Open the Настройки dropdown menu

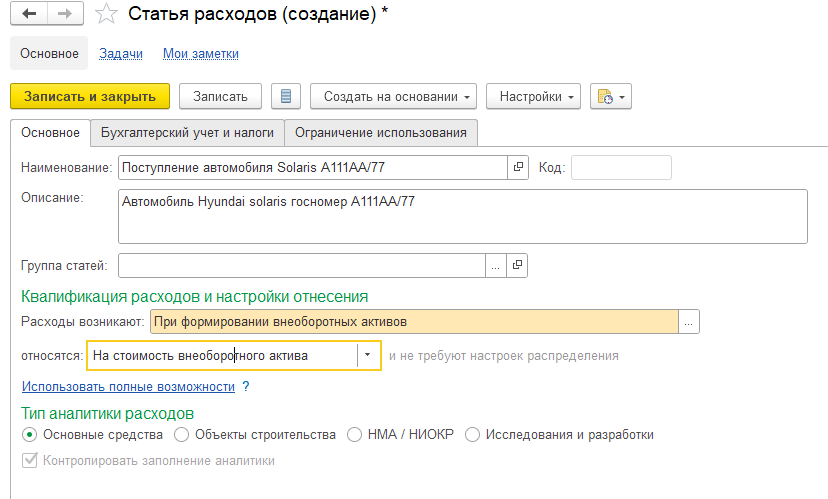point(532,97)
